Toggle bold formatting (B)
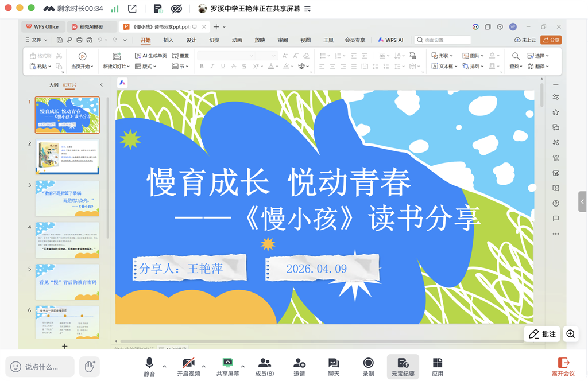The height and width of the screenshot is (381, 588). 202,67
